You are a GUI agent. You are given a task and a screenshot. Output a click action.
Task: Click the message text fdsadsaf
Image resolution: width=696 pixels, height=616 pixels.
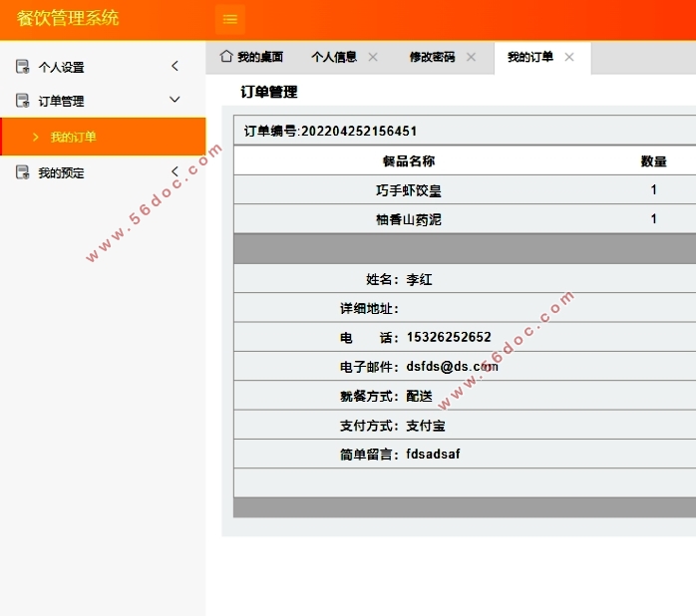tap(433, 454)
